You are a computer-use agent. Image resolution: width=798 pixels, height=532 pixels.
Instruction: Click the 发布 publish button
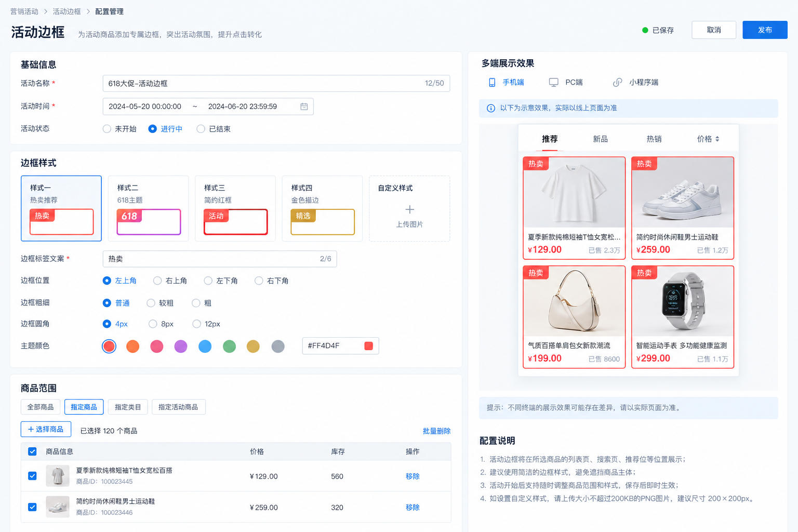click(x=765, y=30)
